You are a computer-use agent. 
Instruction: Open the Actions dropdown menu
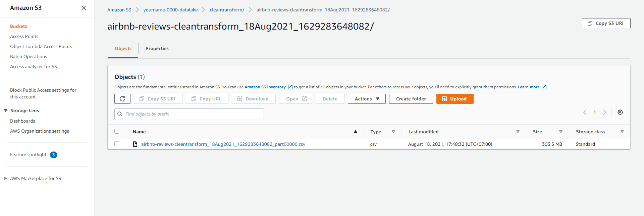click(x=367, y=99)
